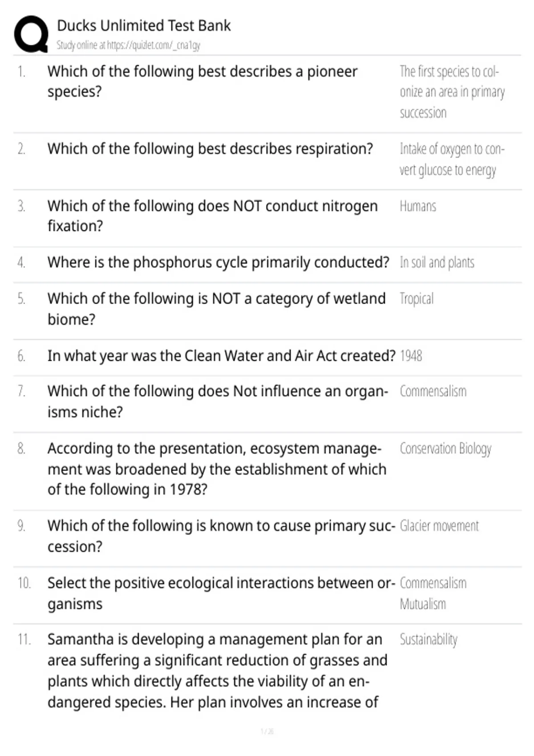The width and height of the screenshot is (534, 756).
Task: Select the Clean Water and Air Act question
Action: click(x=222, y=356)
